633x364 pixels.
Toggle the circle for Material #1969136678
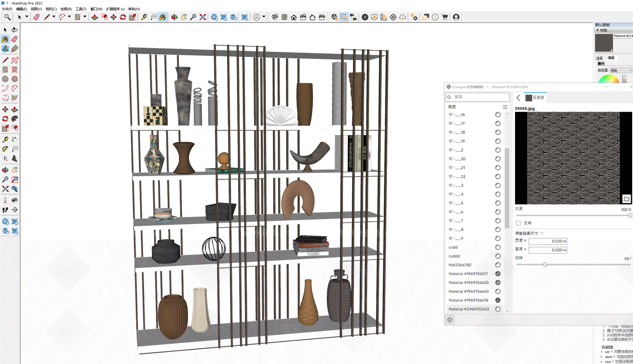click(x=498, y=300)
